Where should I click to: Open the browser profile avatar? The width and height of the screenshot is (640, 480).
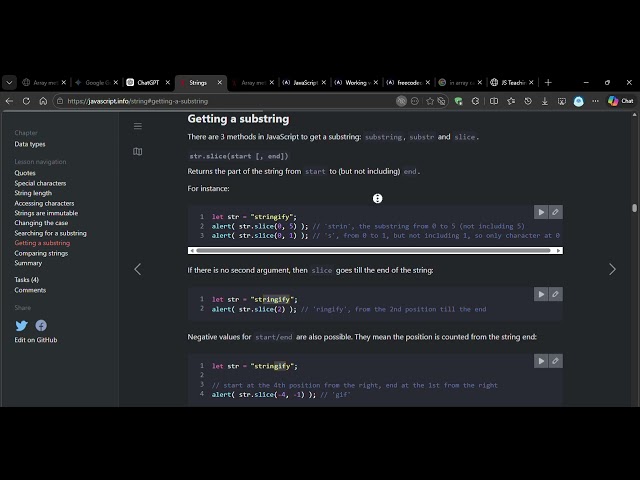click(x=578, y=101)
